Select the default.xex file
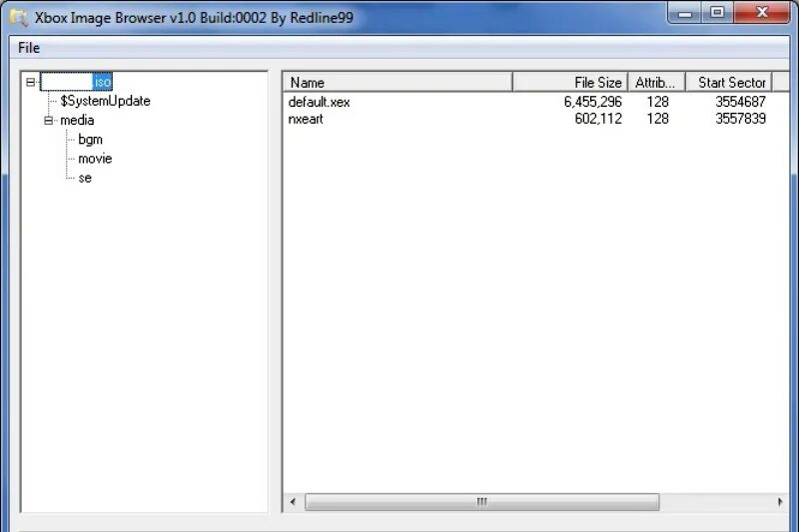The width and height of the screenshot is (799, 532). 319,103
